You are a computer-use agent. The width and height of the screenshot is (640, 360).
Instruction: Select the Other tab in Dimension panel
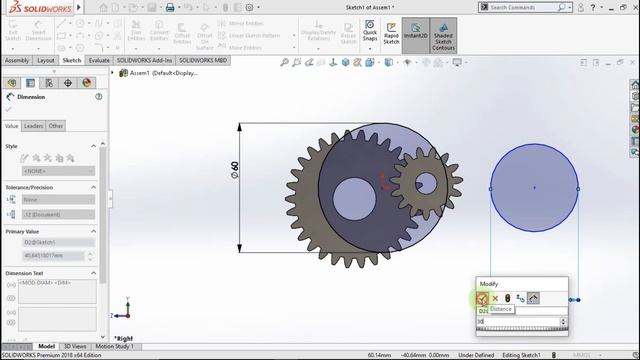[56, 126]
